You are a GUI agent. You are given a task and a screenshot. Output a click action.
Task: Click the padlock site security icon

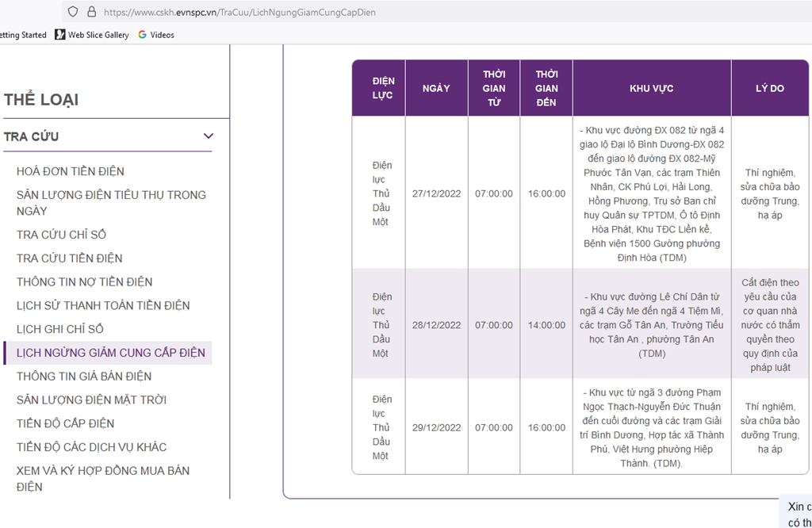point(92,12)
